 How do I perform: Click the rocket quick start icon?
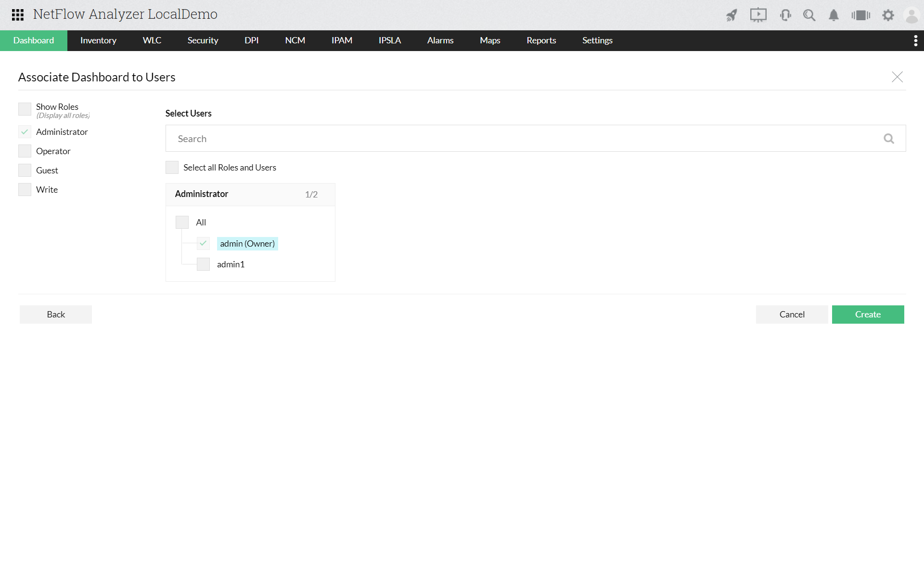pos(731,15)
